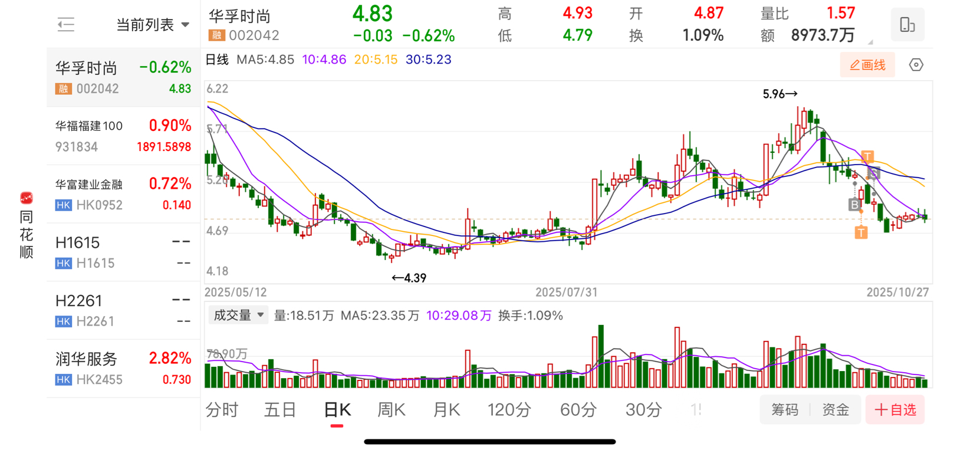Click the small expand corner triangle in header
Screen dimensions: 980x453
[870, 42]
